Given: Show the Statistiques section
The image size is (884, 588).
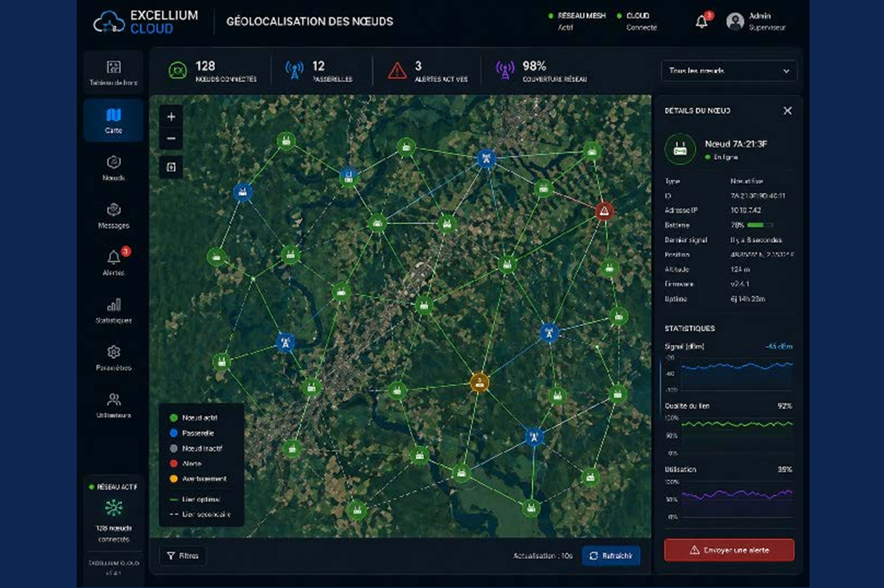Looking at the screenshot, I should (x=113, y=310).
